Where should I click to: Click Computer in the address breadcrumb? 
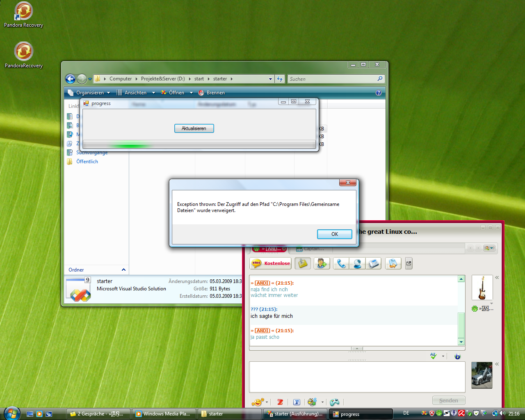tap(121, 79)
